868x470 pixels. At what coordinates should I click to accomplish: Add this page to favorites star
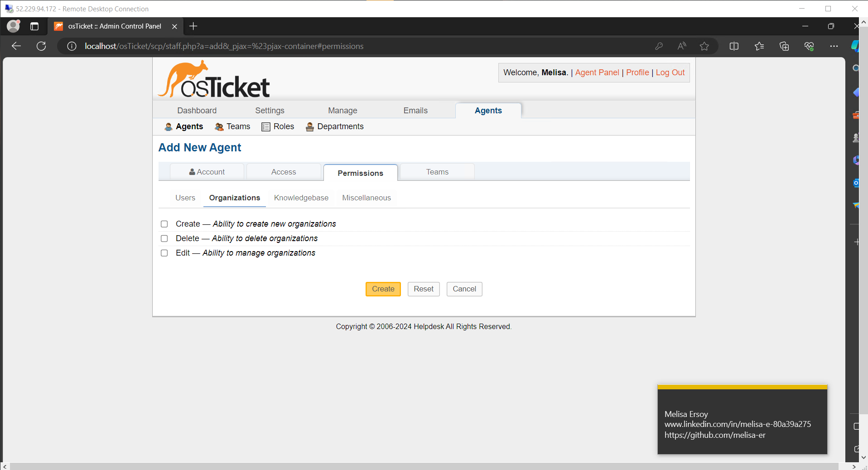[x=704, y=46]
